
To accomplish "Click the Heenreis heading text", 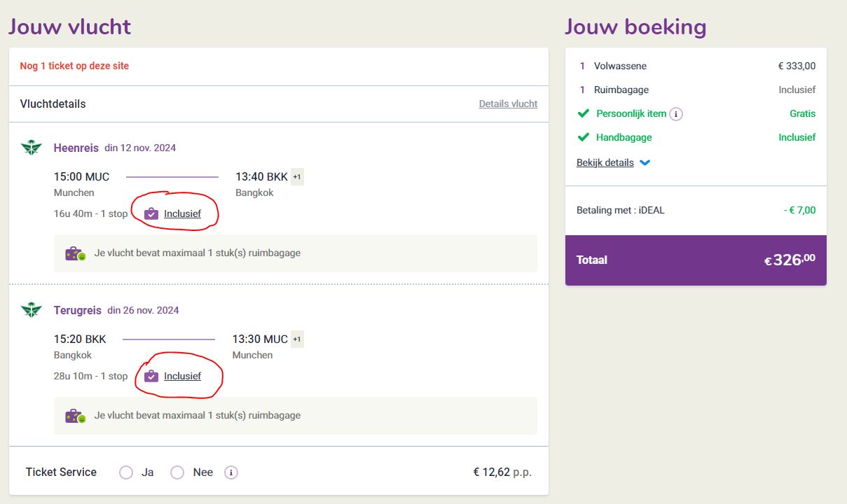I will 76,148.
